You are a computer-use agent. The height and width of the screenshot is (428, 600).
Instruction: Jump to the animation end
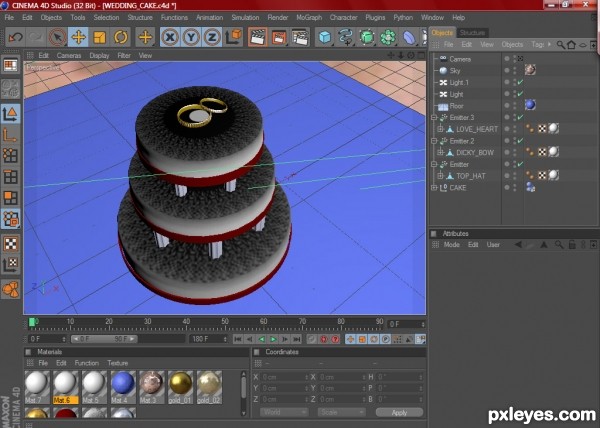297,339
